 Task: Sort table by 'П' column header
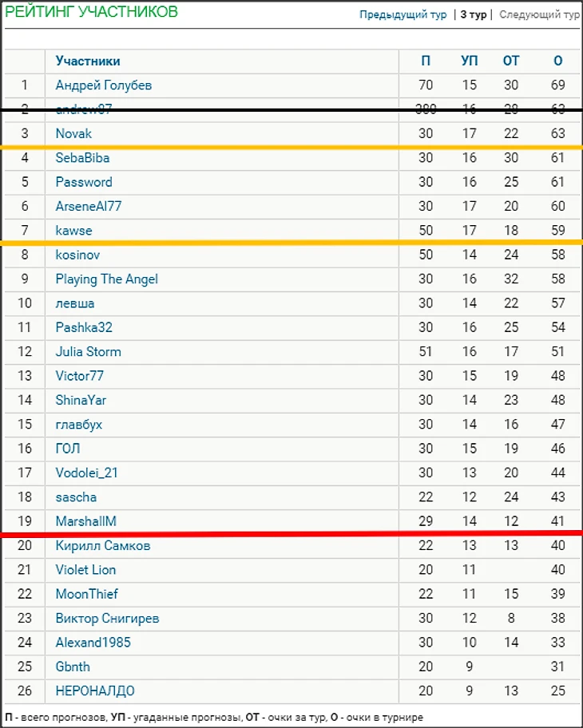click(x=426, y=61)
